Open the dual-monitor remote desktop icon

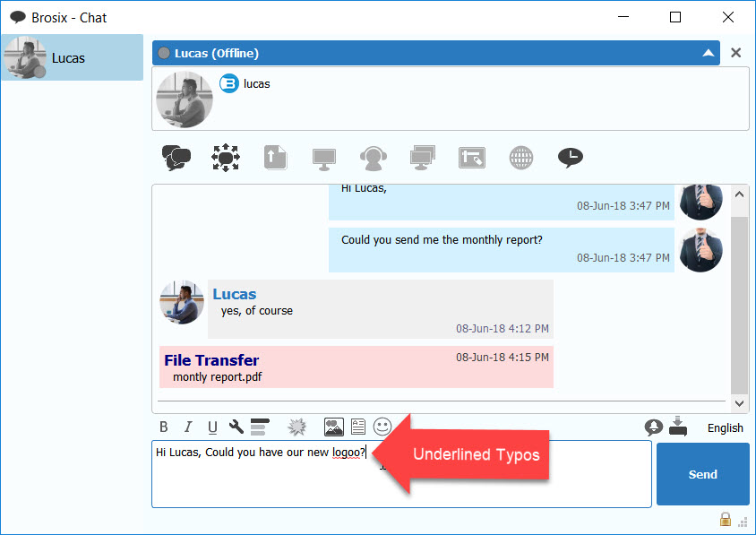[423, 158]
